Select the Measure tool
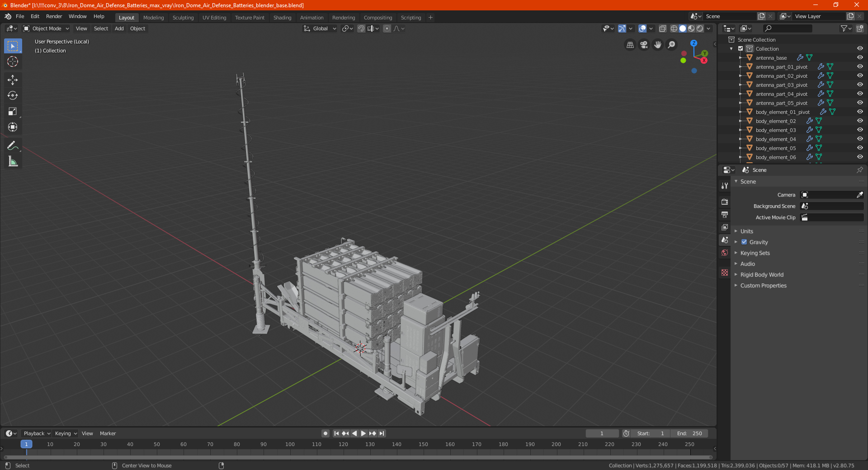The height and width of the screenshot is (470, 868). coord(13,161)
